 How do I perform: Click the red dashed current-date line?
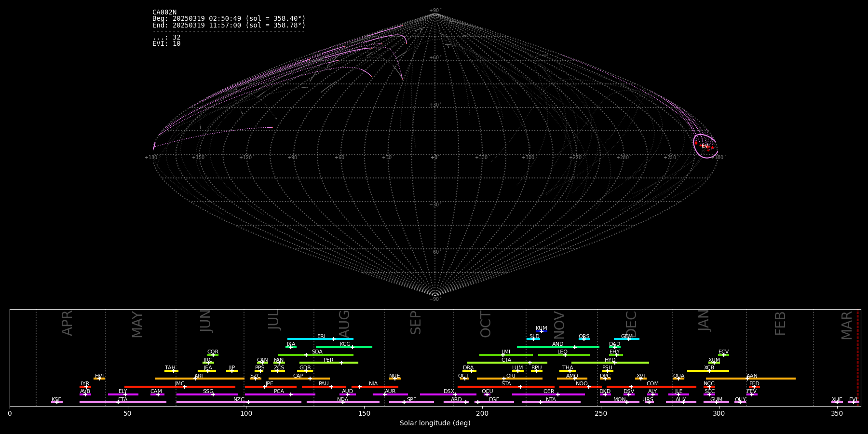pos(857,357)
